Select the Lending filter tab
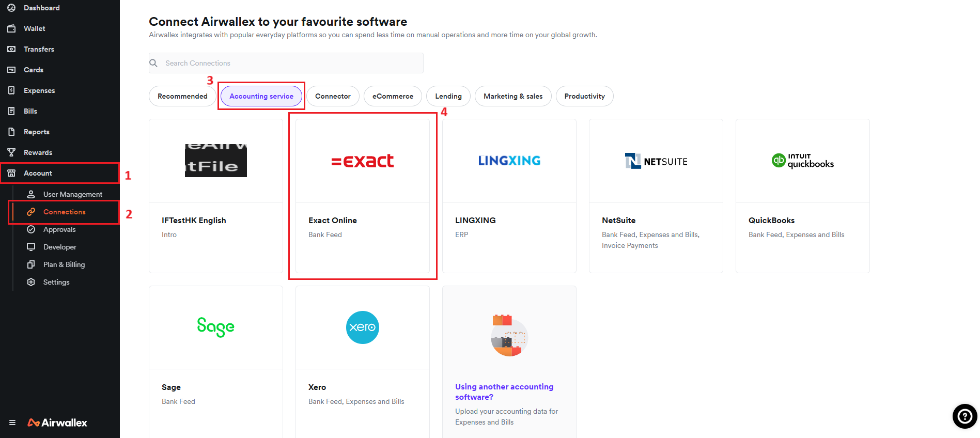 [x=448, y=96]
